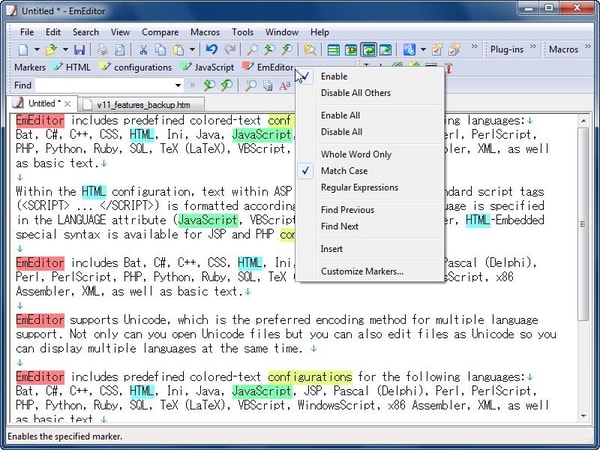Image resolution: width=600 pixels, height=450 pixels.
Task: Toggle the highlighted Wrap by Window icon
Action: (368, 50)
